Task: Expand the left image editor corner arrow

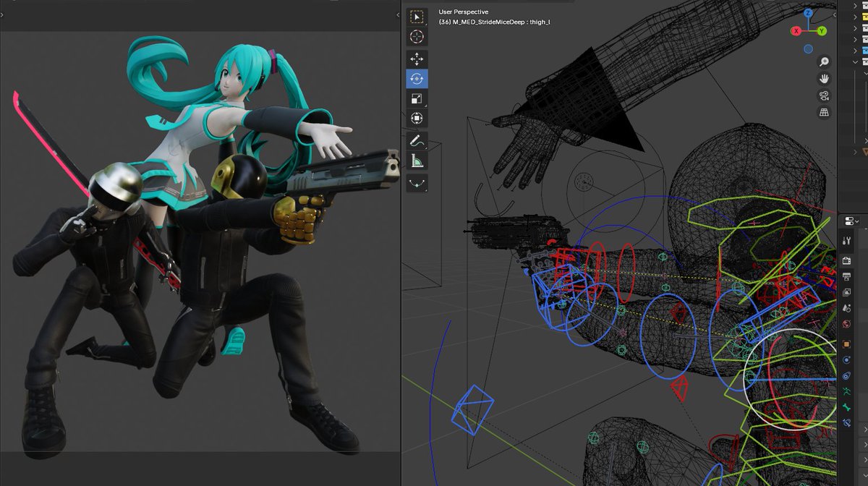Action: pos(3,14)
